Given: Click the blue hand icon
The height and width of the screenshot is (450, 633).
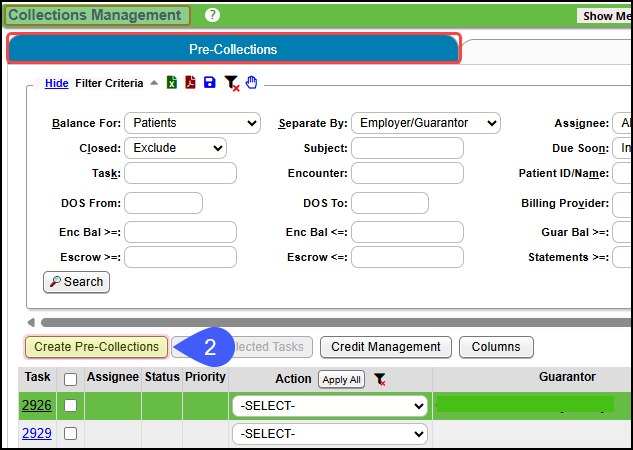Looking at the screenshot, I should pos(251,83).
